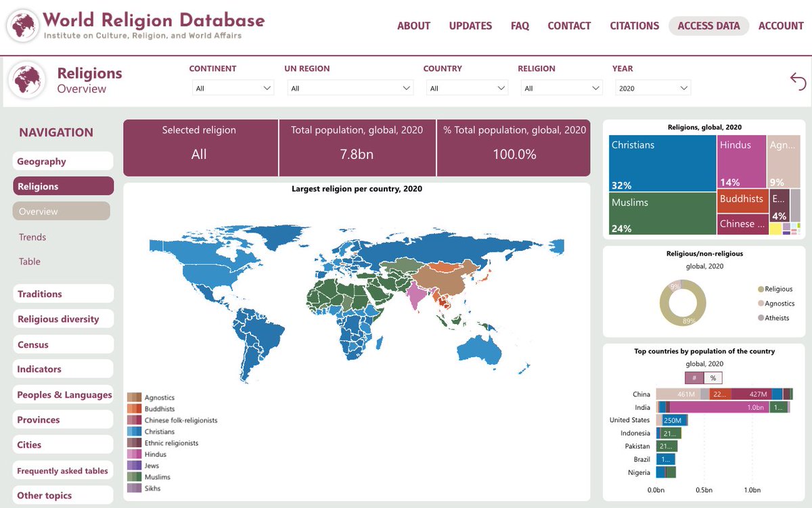Open Other topics section
This screenshot has height=508, width=812.
63,495
